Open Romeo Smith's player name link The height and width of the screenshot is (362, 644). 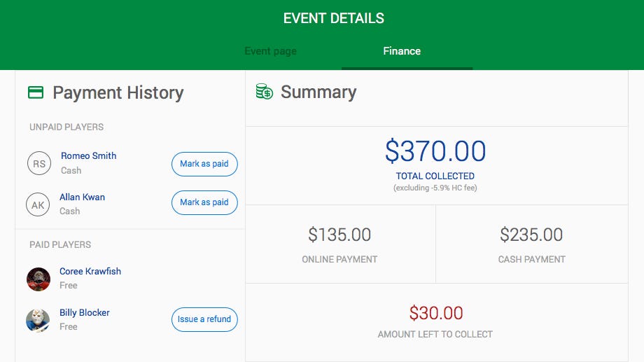(89, 155)
